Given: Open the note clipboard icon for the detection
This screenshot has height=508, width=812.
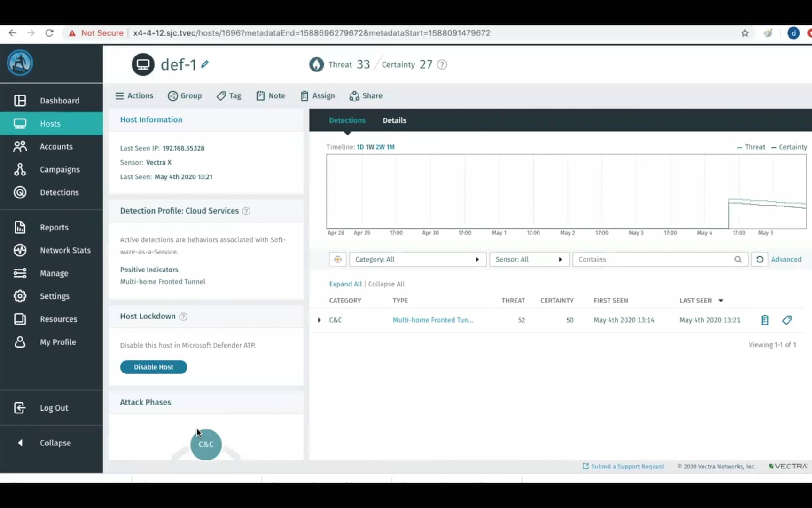Looking at the screenshot, I should click(765, 320).
